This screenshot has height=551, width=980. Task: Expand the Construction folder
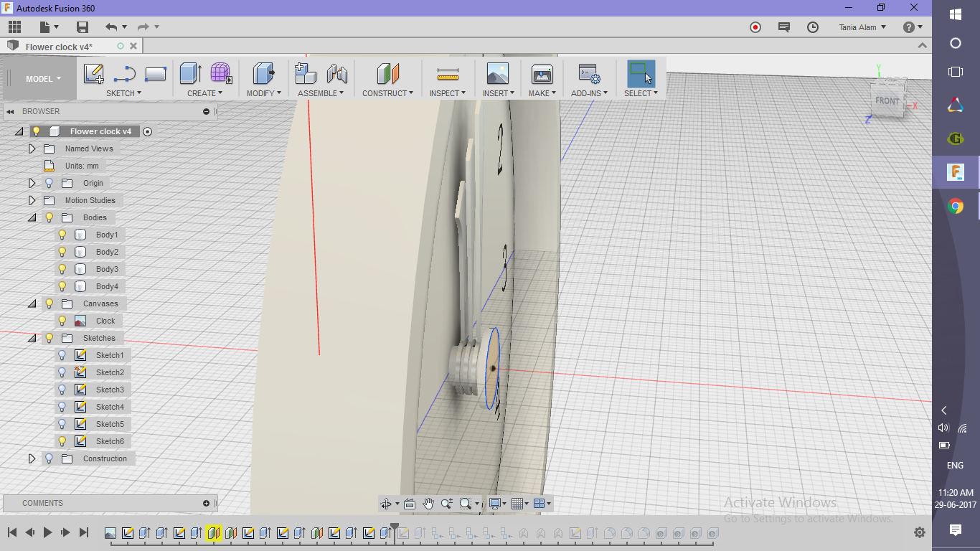point(32,458)
